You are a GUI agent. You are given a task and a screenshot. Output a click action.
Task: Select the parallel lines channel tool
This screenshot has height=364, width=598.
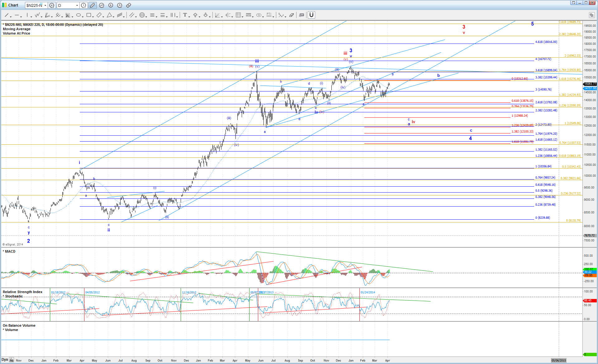coord(132,15)
